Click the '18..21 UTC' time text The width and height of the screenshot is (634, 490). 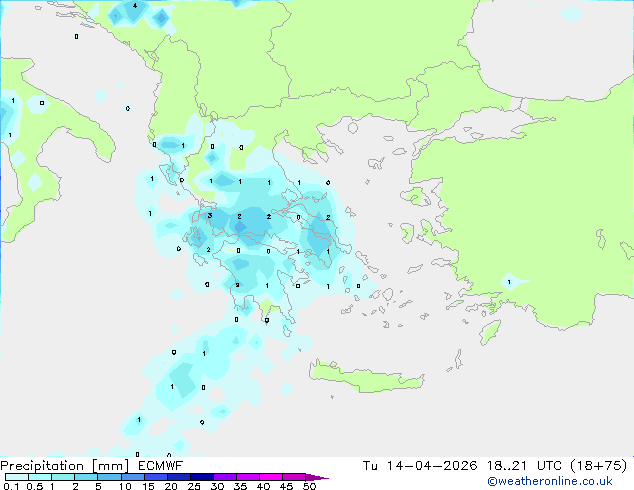pos(524,466)
